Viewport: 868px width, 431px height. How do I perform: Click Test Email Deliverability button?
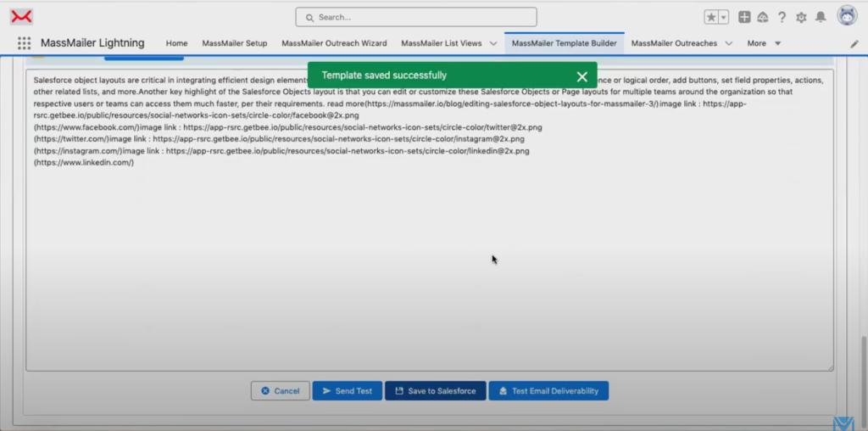[x=548, y=390]
